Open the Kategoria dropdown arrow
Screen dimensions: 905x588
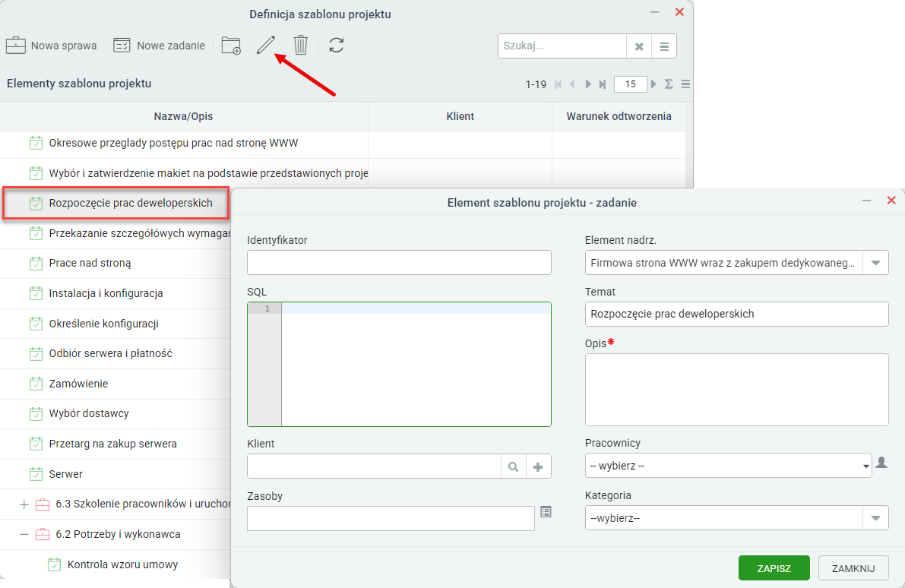pyautogui.click(x=875, y=518)
